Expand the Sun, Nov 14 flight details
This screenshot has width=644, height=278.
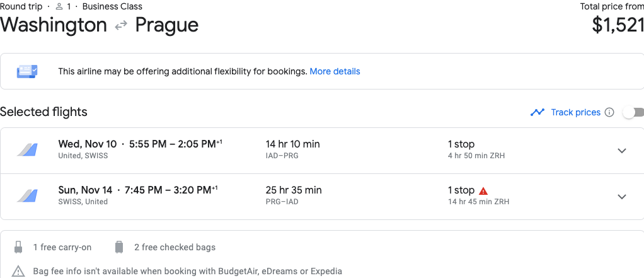(x=622, y=197)
